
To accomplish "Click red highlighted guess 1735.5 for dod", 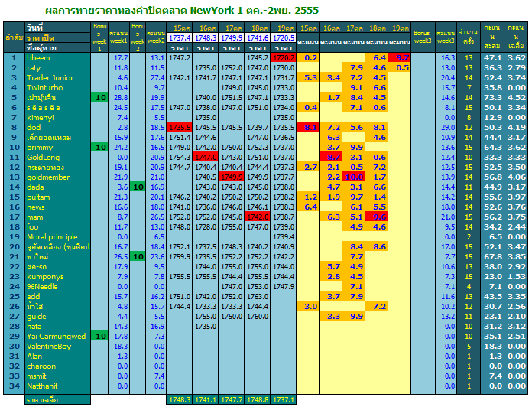I will click(180, 127).
